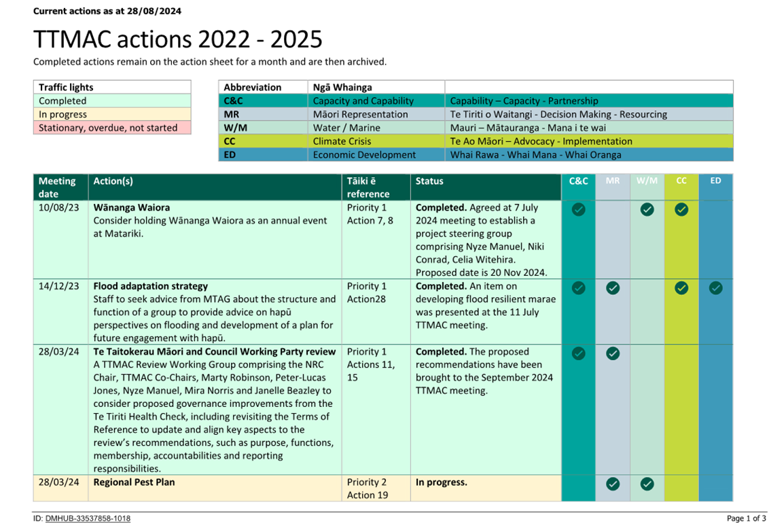Select the "Stationary, overdue, not started" legend cell

tap(112, 128)
